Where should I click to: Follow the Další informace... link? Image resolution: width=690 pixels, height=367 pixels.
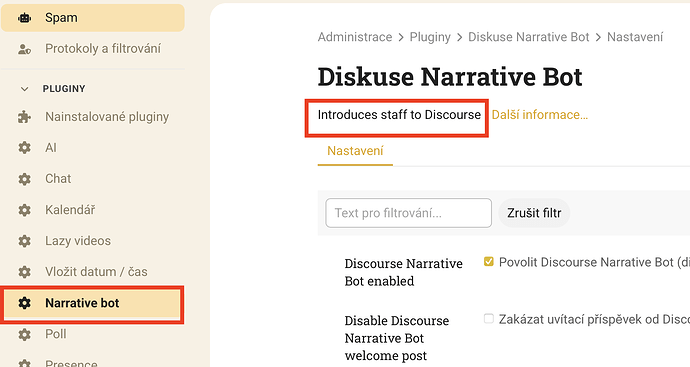point(540,115)
